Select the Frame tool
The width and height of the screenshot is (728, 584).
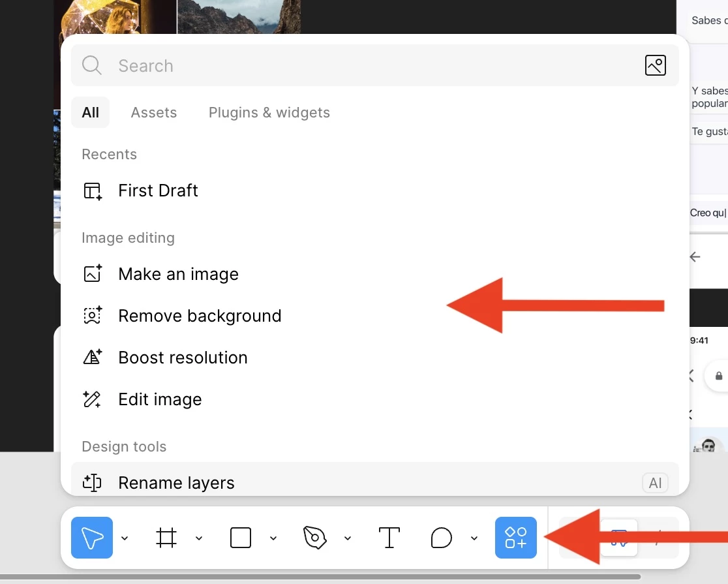point(166,538)
